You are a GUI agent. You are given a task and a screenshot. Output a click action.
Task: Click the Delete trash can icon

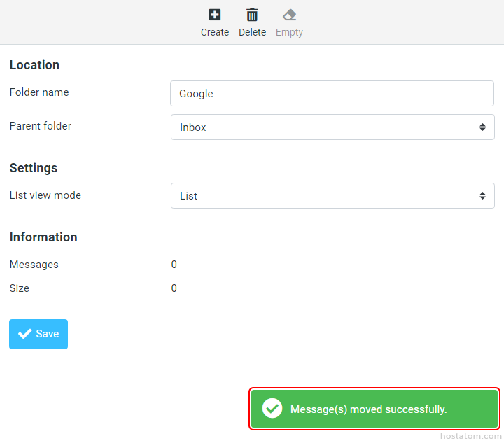pos(252,15)
